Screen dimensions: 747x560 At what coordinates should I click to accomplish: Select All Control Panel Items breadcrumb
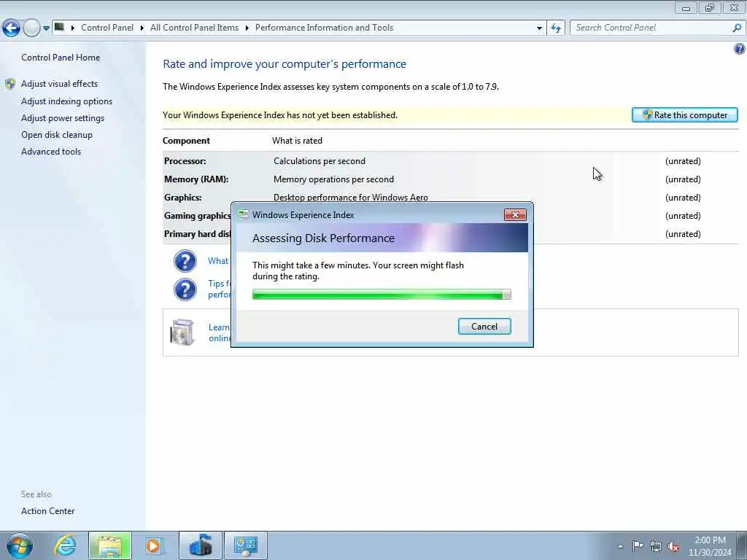(194, 28)
